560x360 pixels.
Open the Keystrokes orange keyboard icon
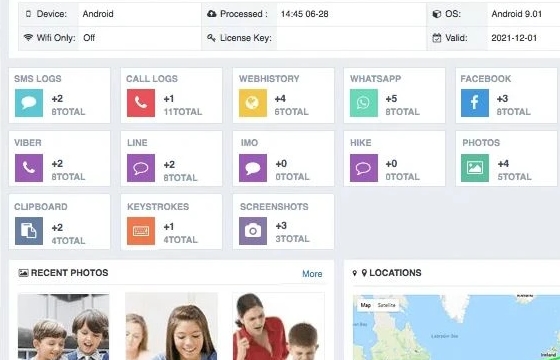coord(141,231)
